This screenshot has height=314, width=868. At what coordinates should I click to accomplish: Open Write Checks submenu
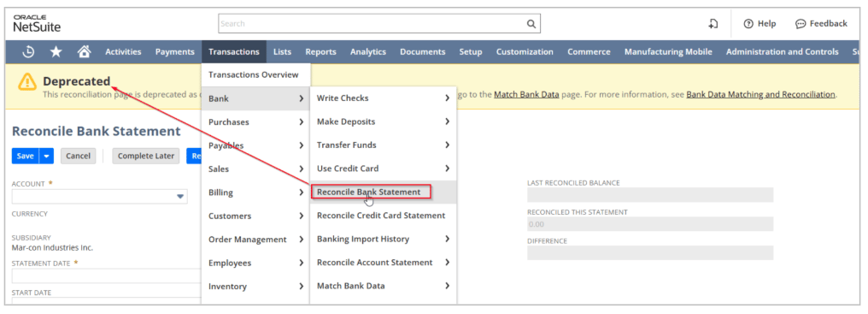click(x=383, y=98)
